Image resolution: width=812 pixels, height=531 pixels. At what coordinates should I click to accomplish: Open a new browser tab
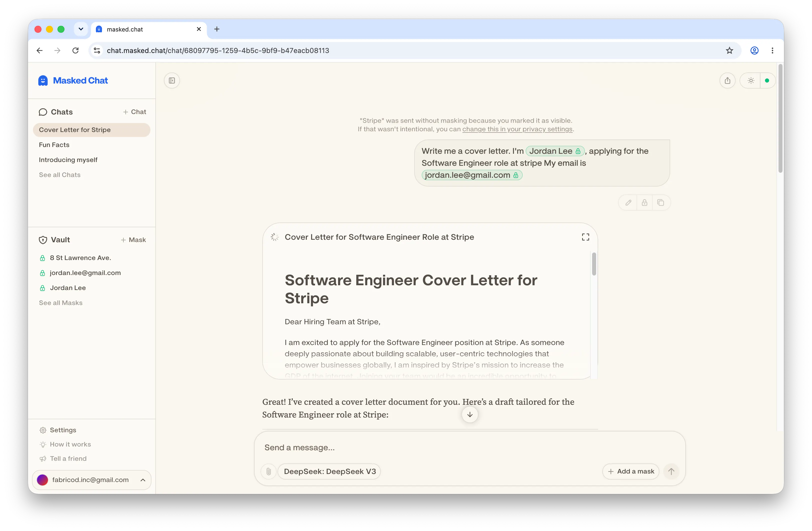pyautogui.click(x=217, y=29)
